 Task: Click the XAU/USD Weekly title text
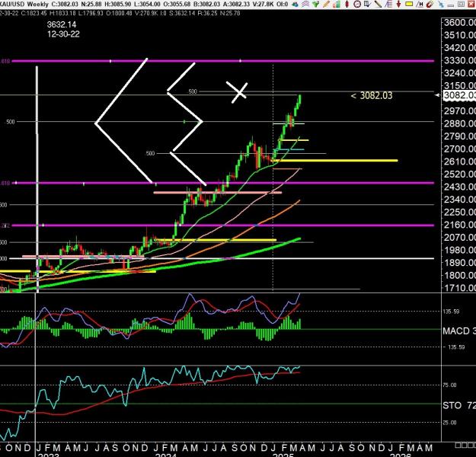(24, 5)
